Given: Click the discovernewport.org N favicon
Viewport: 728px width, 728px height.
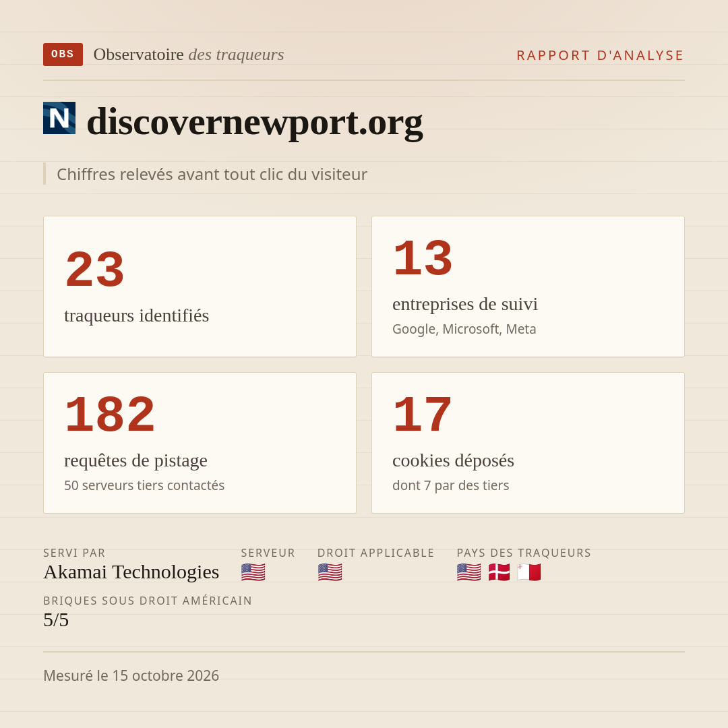Looking at the screenshot, I should 59,118.
